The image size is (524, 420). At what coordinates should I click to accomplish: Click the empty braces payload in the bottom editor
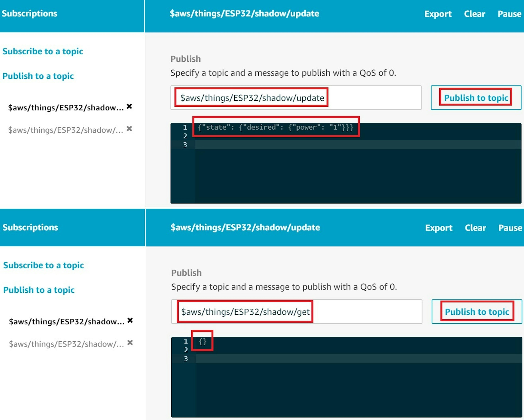click(203, 341)
